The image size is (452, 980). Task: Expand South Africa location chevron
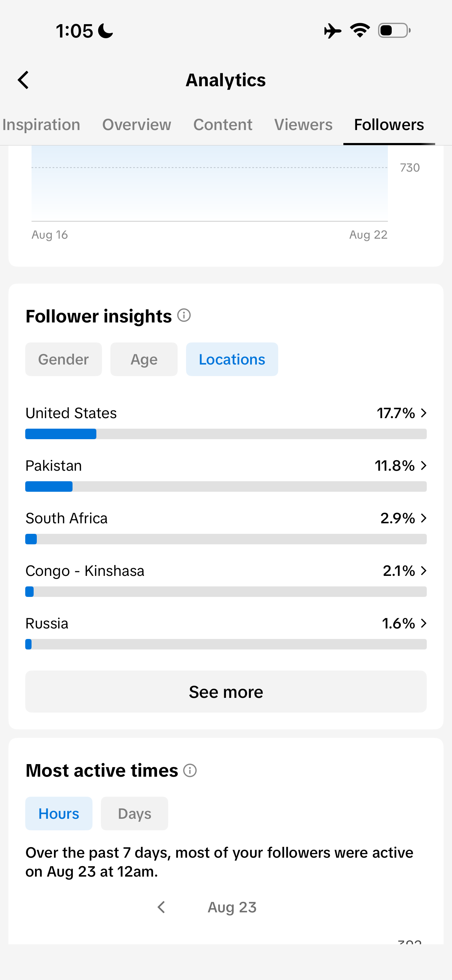[x=424, y=518]
